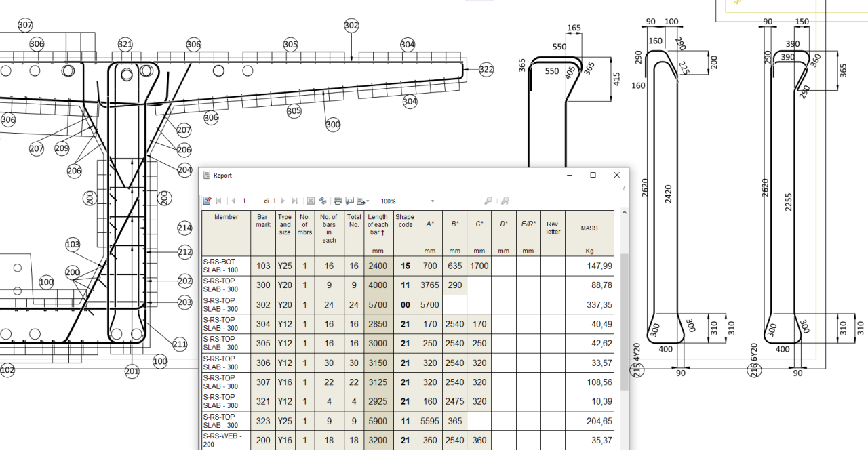
Task: Print the report
Action: (338, 201)
